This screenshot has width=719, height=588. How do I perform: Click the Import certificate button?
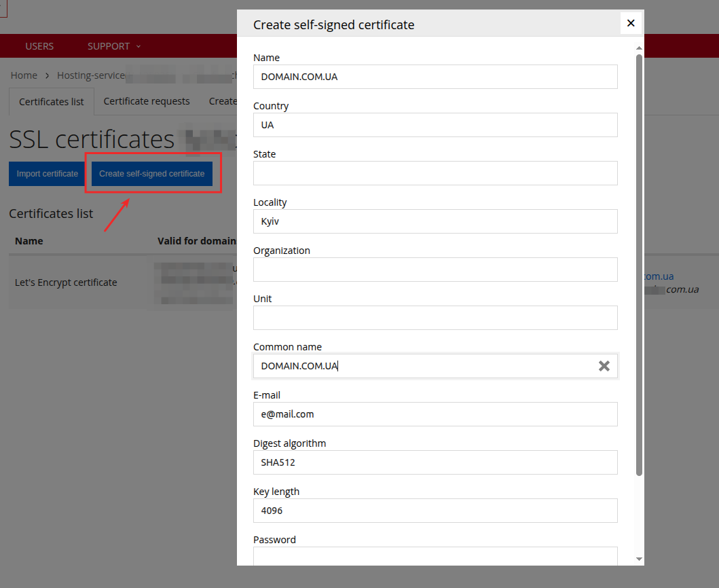[x=46, y=173]
